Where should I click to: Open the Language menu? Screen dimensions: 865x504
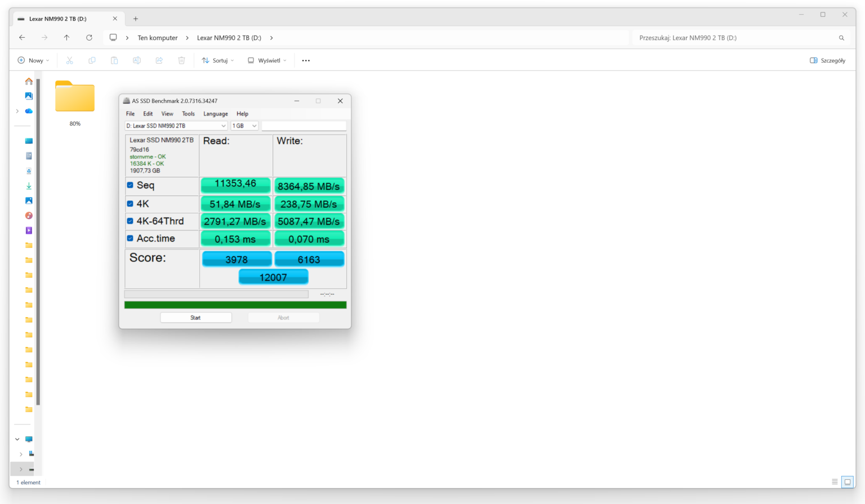(x=215, y=114)
